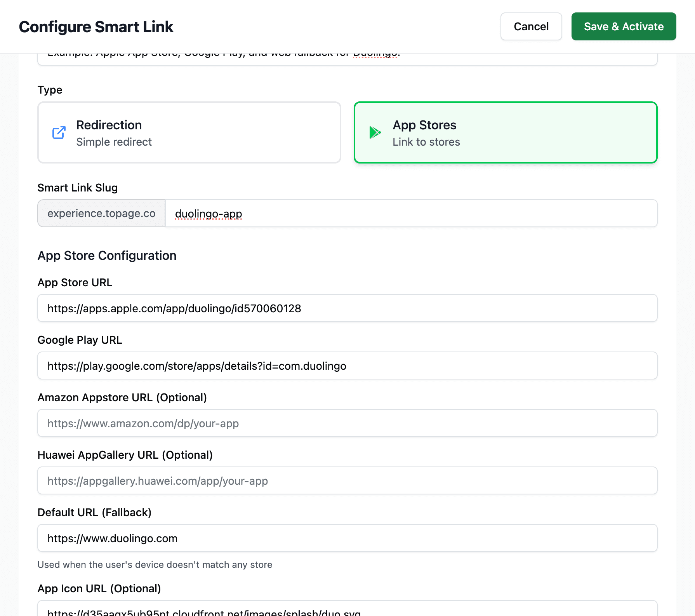Focus the Smart Link Slug input
The image size is (695, 616).
(411, 213)
